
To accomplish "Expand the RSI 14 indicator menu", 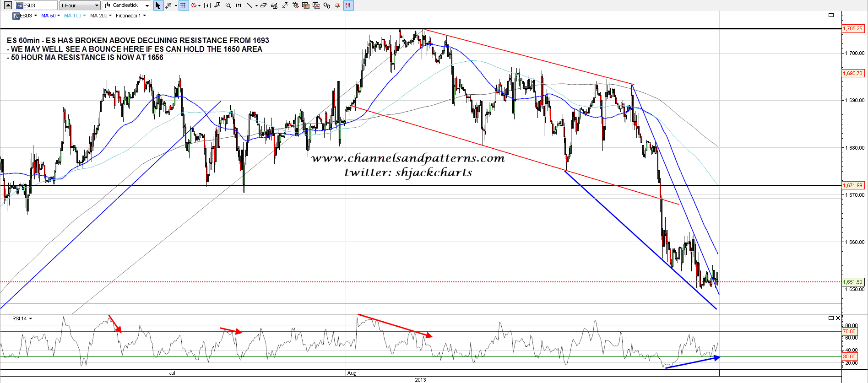I will tap(22, 318).
